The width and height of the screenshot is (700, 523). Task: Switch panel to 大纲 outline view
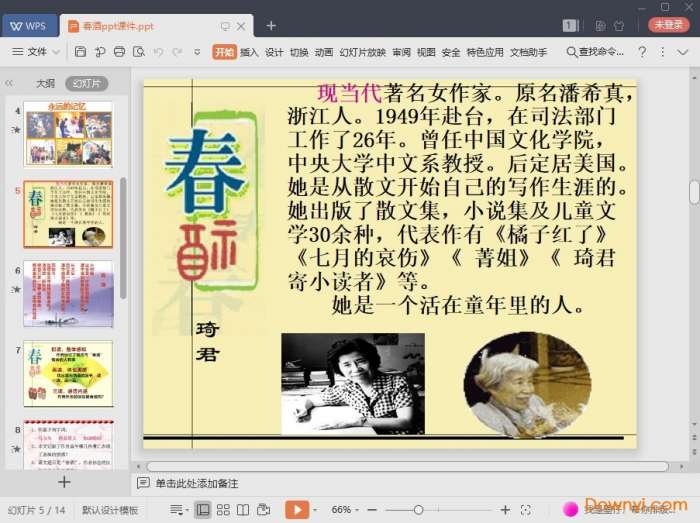(45, 84)
